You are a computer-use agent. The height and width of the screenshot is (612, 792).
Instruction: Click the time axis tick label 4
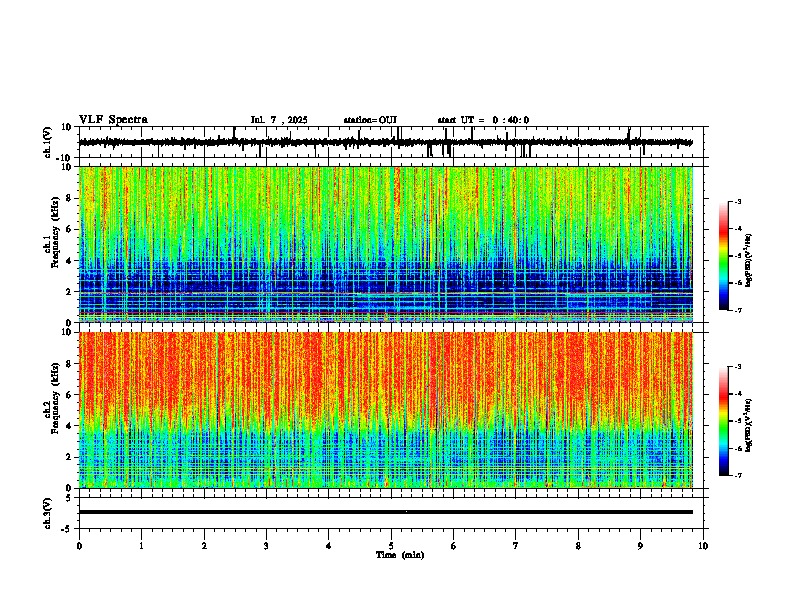pos(329,546)
